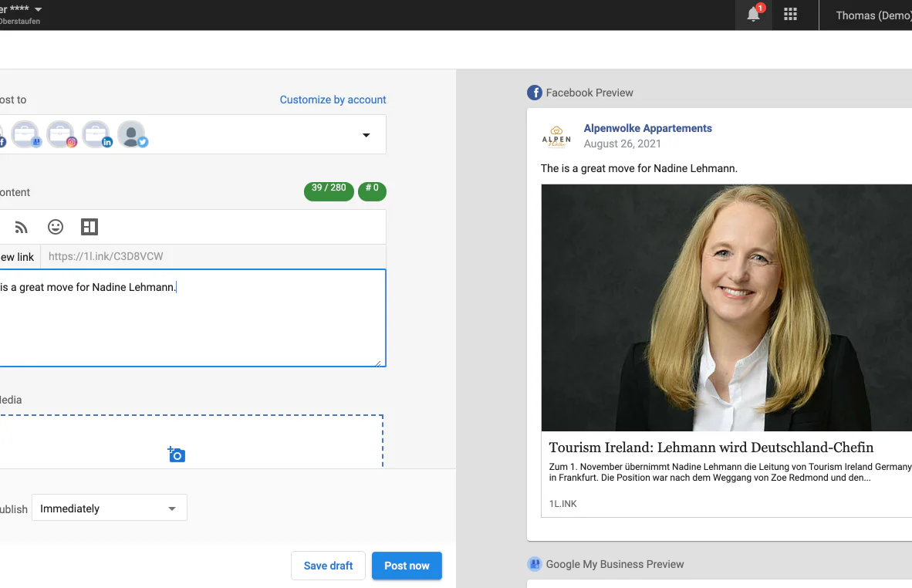Viewport: 912px width, 588px height.
Task: Open the emoji picker
Action: pyautogui.click(x=56, y=227)
